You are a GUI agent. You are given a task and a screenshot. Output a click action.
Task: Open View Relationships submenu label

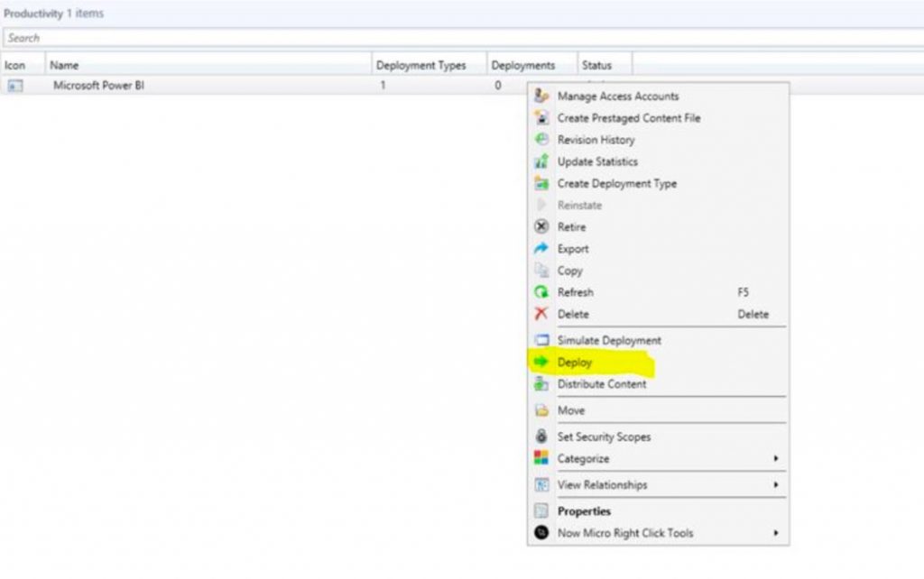pos(602,485)
